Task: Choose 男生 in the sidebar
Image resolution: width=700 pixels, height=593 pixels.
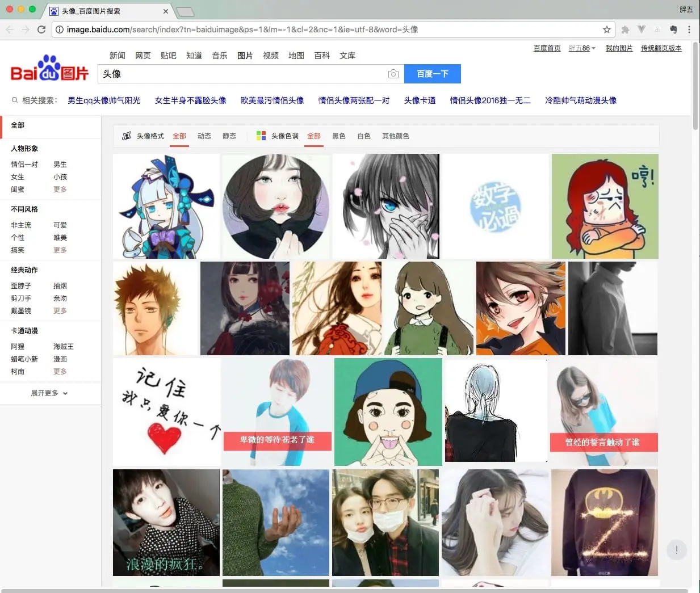Action: [x=60, y=165]
